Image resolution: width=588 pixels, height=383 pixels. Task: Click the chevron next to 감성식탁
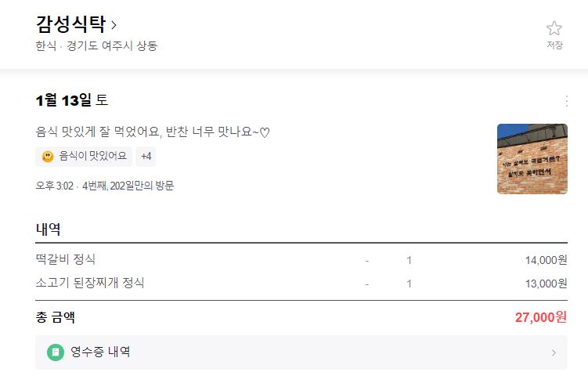[x=114, y=24]
